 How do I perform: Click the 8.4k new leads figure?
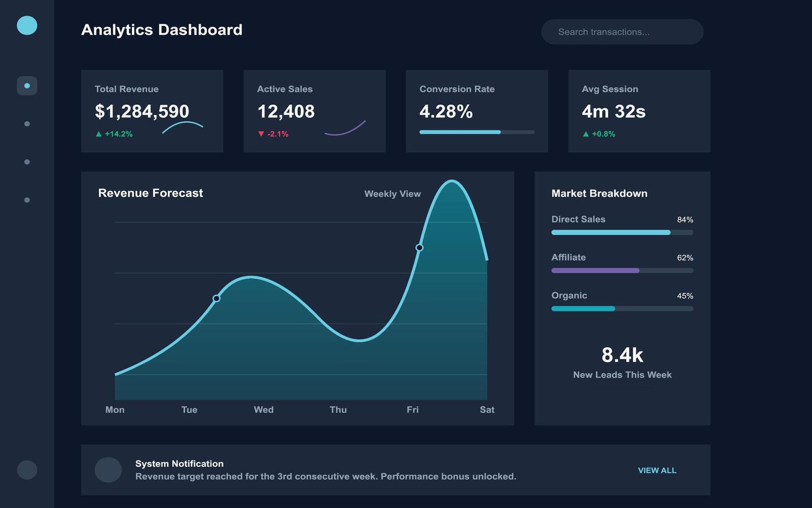coord(622,355)
